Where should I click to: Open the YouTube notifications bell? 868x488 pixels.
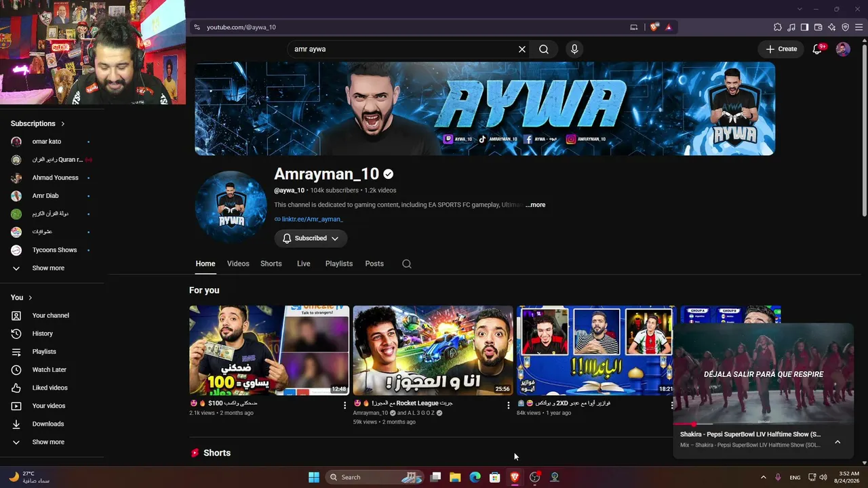tap(817, 49)
